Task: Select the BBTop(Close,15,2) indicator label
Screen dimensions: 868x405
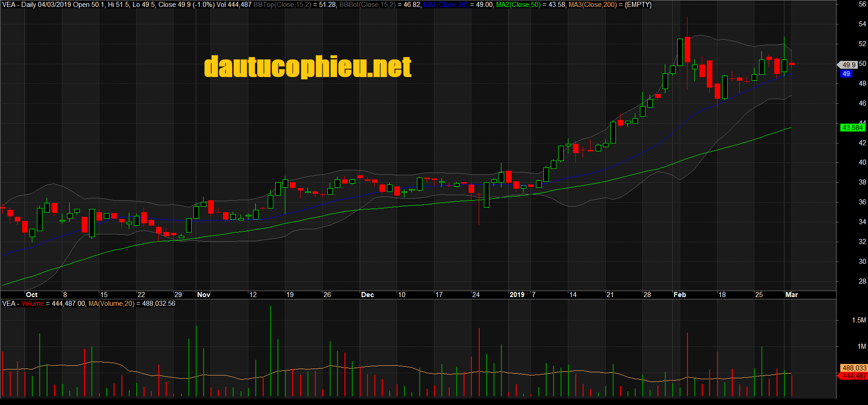Action: (x=282, y=5)
